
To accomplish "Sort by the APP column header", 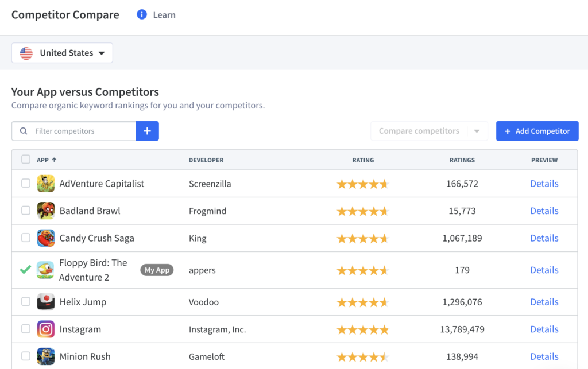I will click(x=42, y=160).
